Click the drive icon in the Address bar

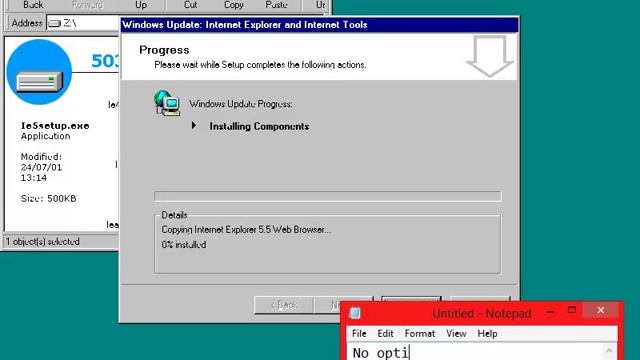tap(54, 23)
